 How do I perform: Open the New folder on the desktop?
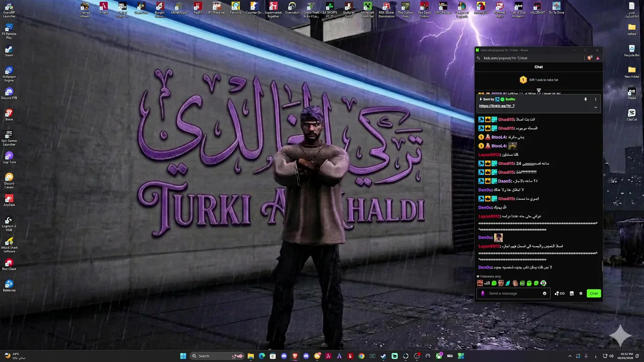point(632,72)
